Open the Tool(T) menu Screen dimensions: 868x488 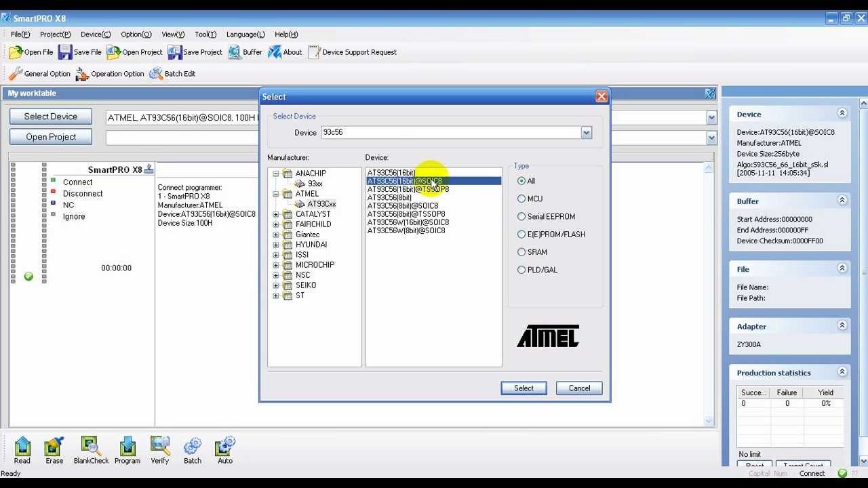[x=205, y=35]
